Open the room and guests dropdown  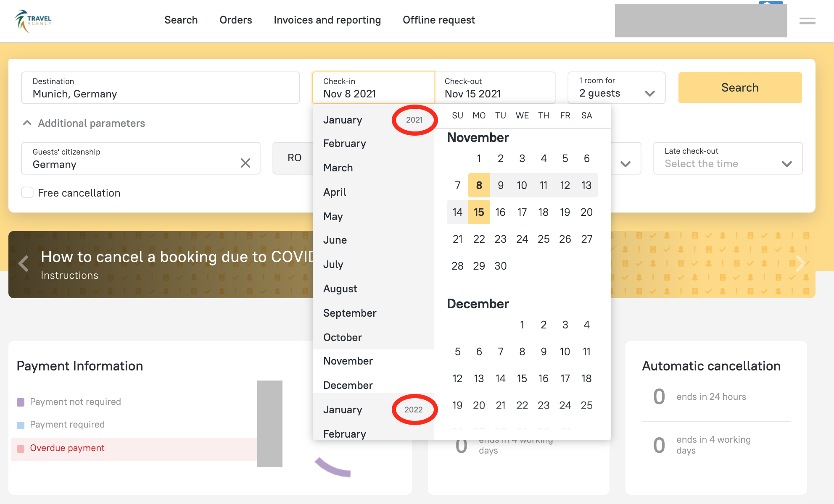(x=616, y=88)
